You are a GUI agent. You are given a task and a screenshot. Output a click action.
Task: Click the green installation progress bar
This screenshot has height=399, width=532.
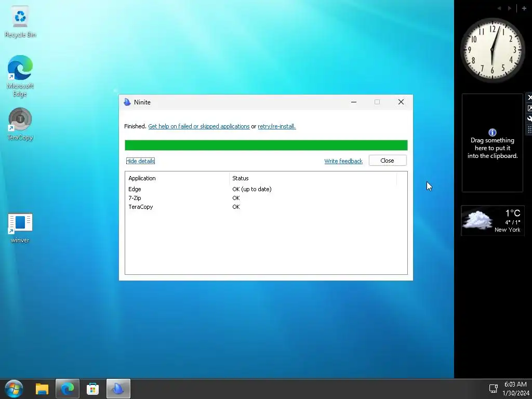tap(266, 145)
